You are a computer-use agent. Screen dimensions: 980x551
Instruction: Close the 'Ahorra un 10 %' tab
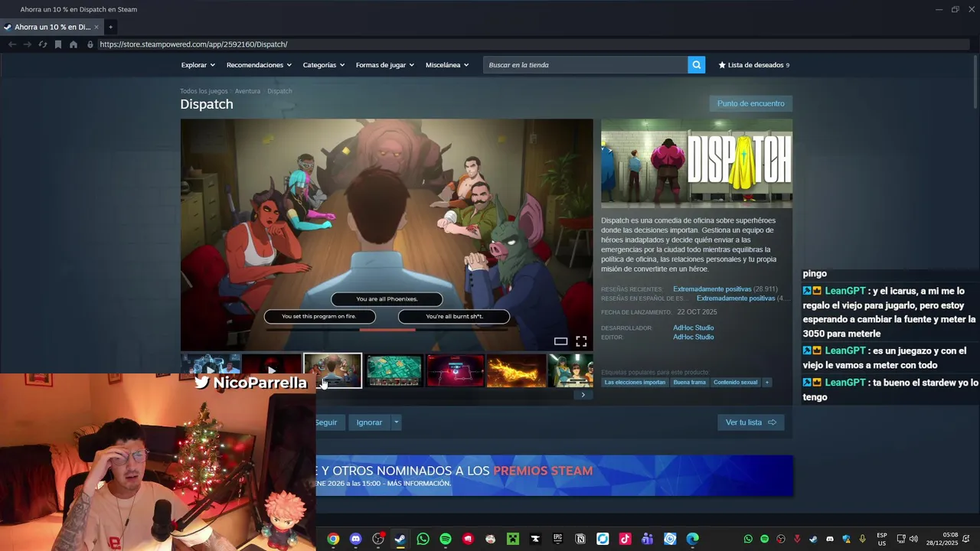pyautogui.click(x=96, y=27)
